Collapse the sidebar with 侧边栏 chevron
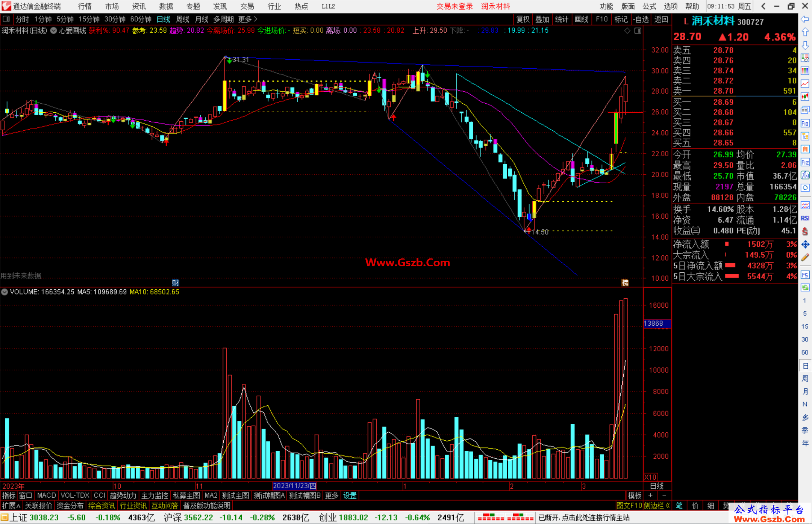This screenshot has height=524, width=812. [x=657, y=506]
